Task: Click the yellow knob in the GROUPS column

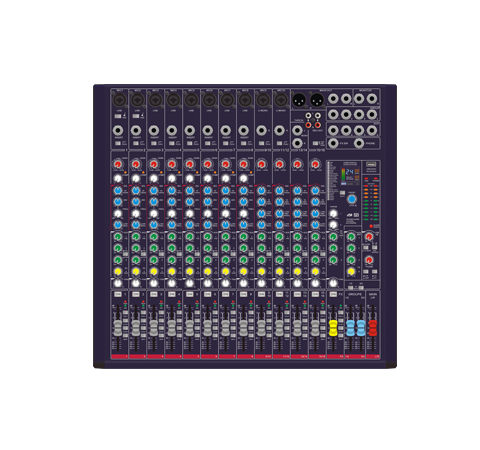Action: click(x=351, y=271)
